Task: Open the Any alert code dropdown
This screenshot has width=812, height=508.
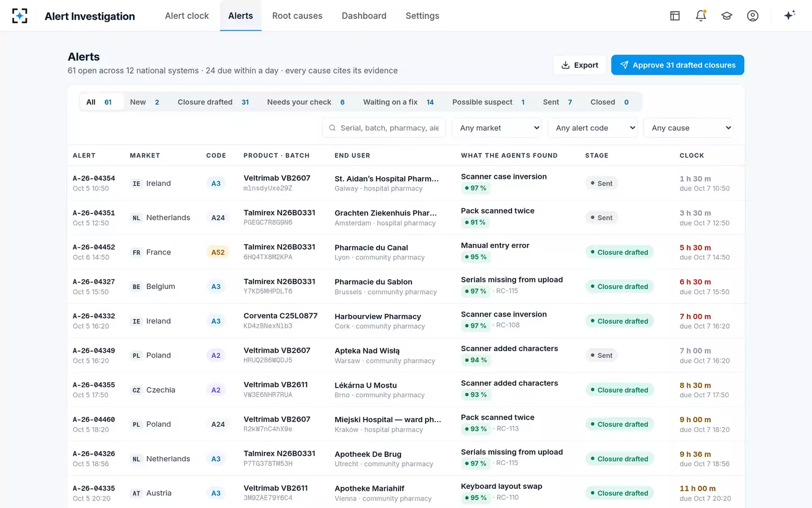Action: (x=593, y=128)
